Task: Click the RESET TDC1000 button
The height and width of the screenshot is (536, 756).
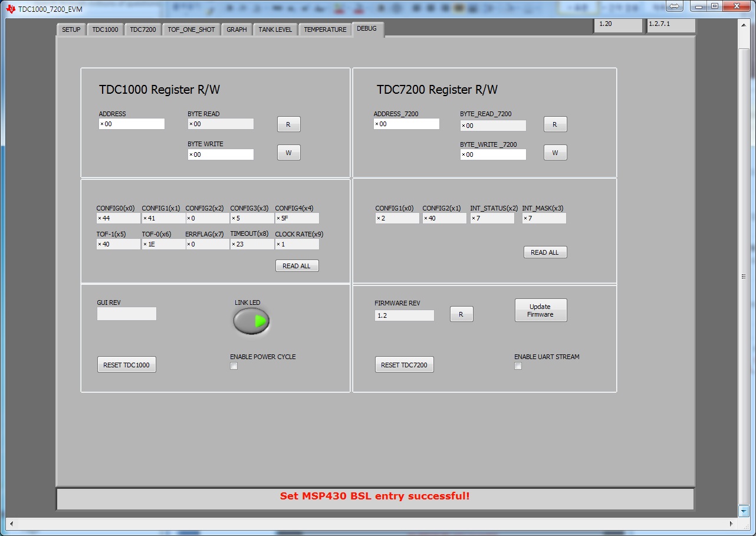Action: [126, 365]
